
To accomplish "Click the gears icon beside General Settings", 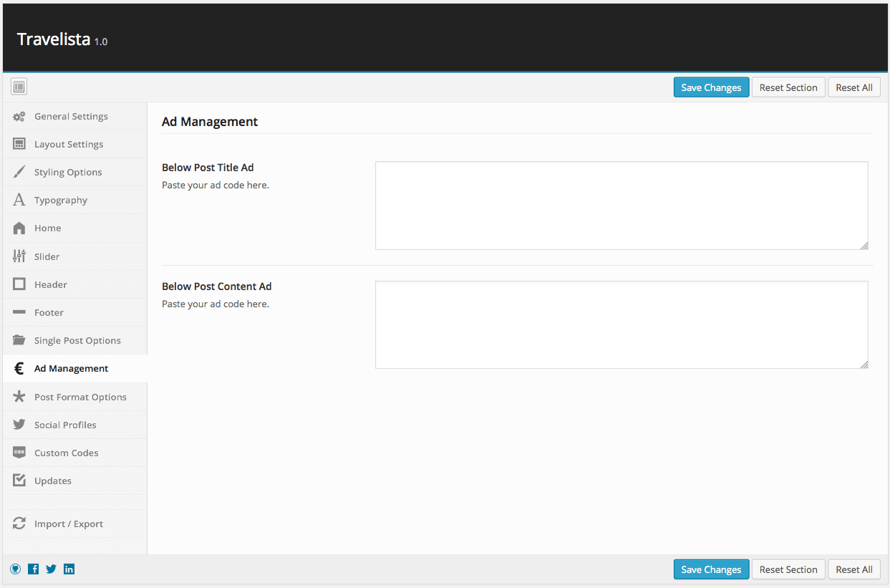I will click(19, 116).
